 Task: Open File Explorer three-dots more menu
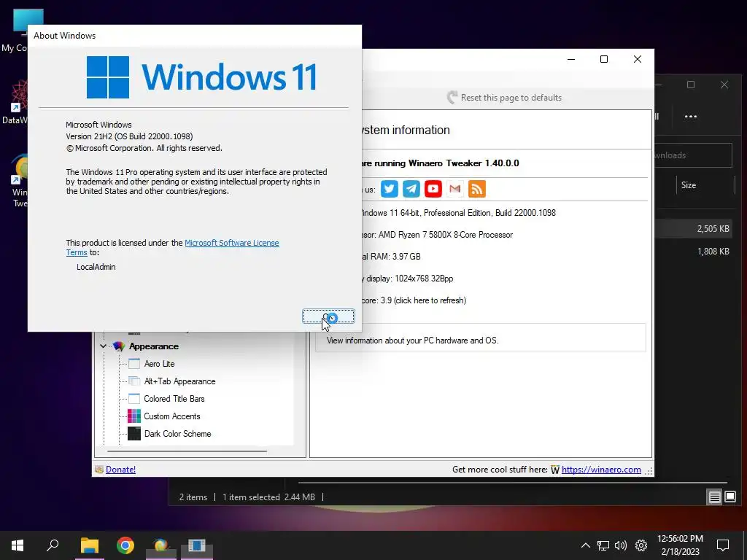690,117
